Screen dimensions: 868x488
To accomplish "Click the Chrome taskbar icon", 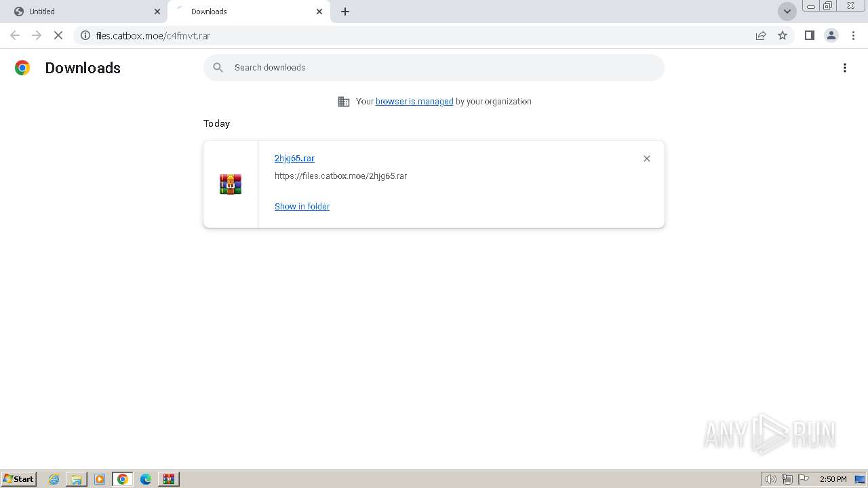I will click(x=123, y=479).
